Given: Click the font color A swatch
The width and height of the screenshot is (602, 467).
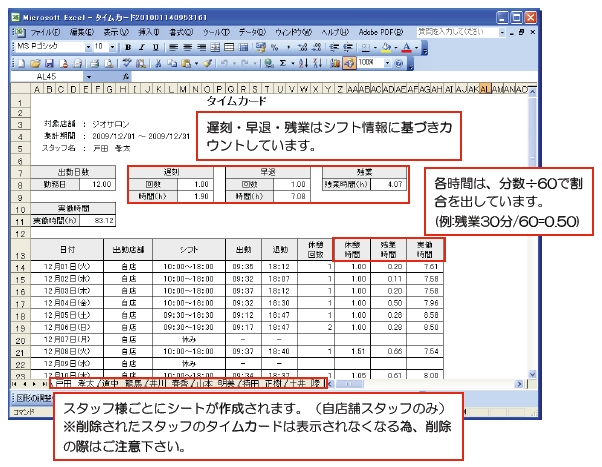Looking at the screenshot, I should (x=405, y=47).
